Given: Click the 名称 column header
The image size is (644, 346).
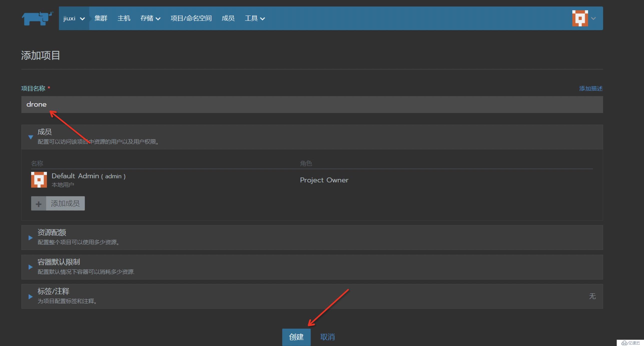Looking at the screenshot, I should coord(37,163).
